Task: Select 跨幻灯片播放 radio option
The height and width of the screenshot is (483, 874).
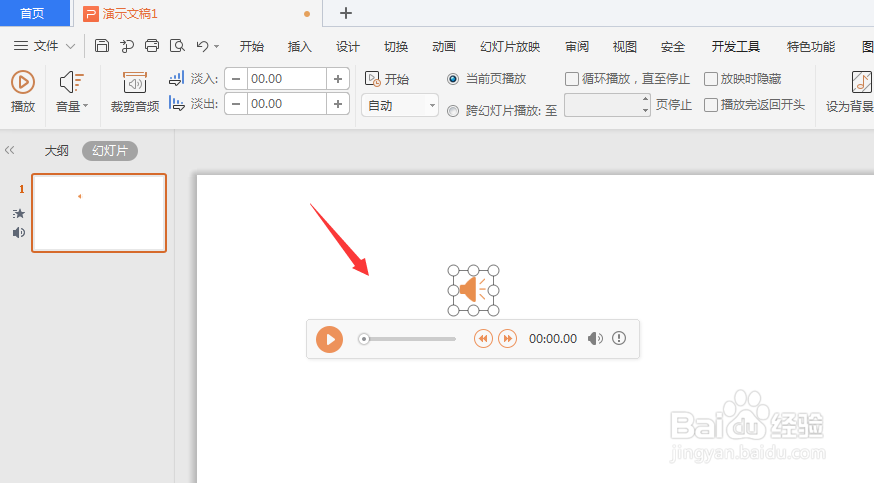Action: point(453,111)
